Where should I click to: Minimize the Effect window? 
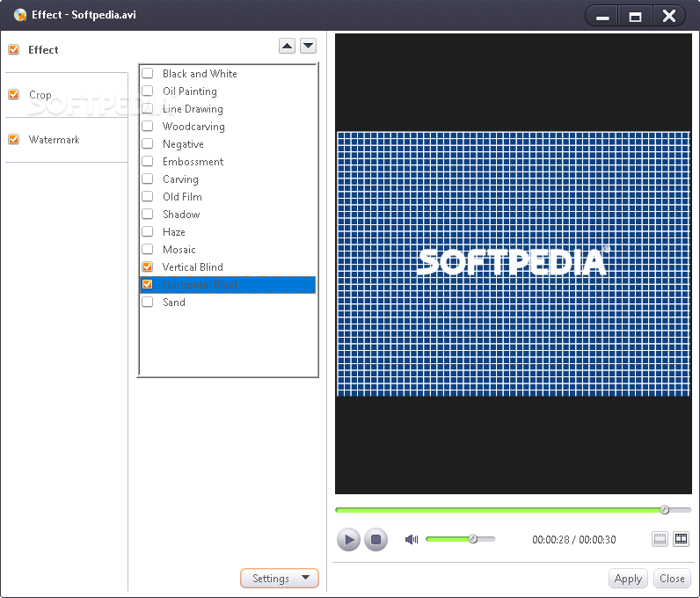click(x=602, y=17)
